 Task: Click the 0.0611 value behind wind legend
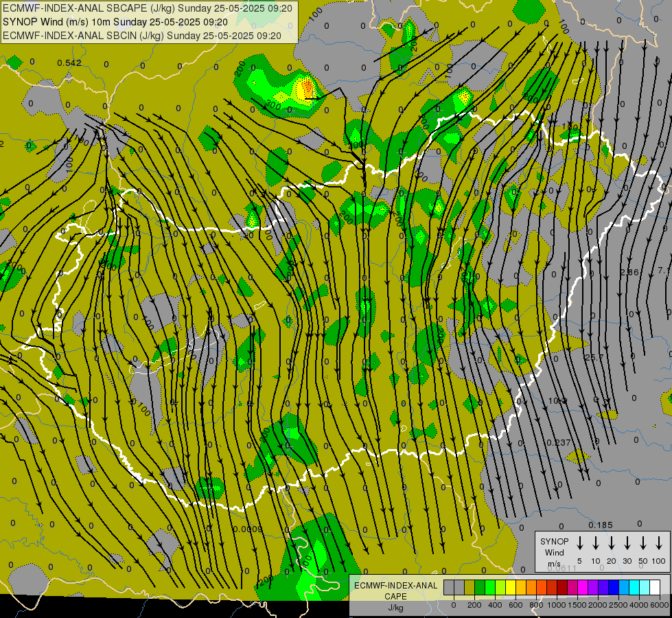[x=562, y=568]
